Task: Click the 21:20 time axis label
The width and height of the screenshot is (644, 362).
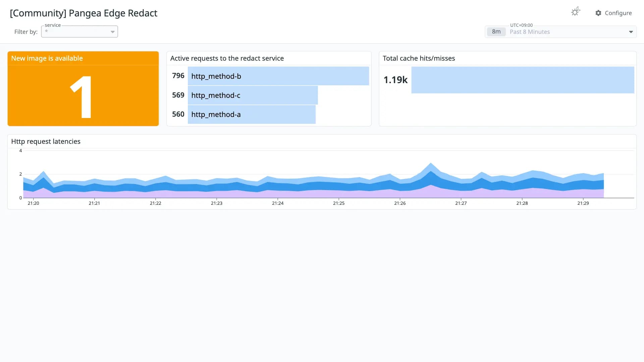Action: 34,203
